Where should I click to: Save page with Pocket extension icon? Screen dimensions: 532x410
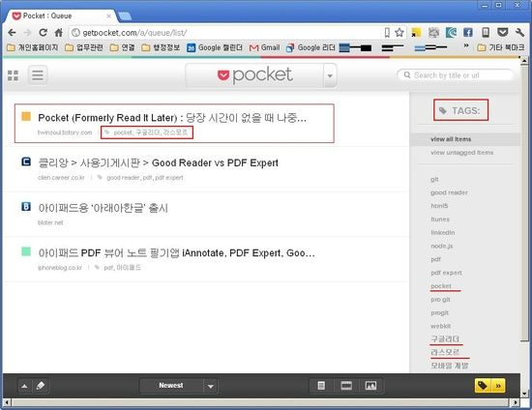[x=502, y=32]
